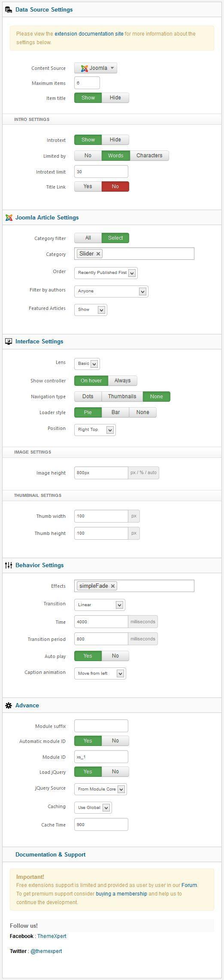Set Show controller to On hover

91,381
